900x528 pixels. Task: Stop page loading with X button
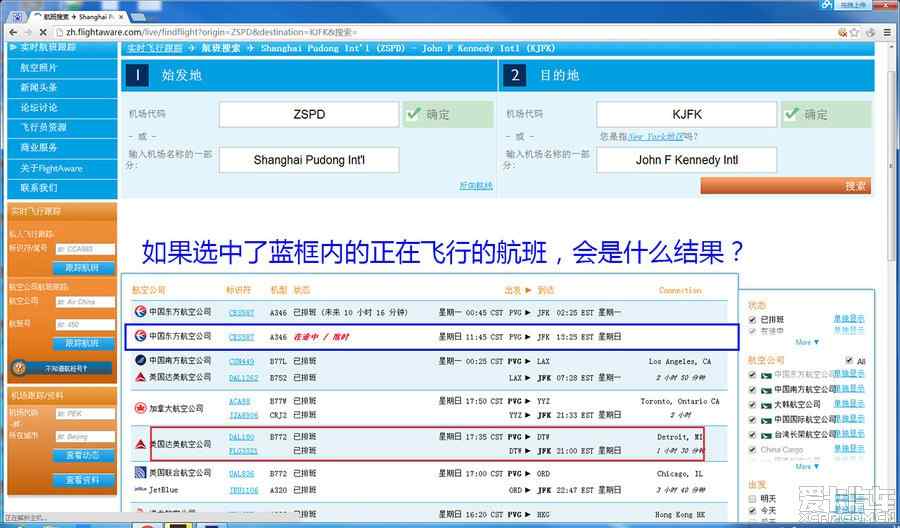[43, 32]
